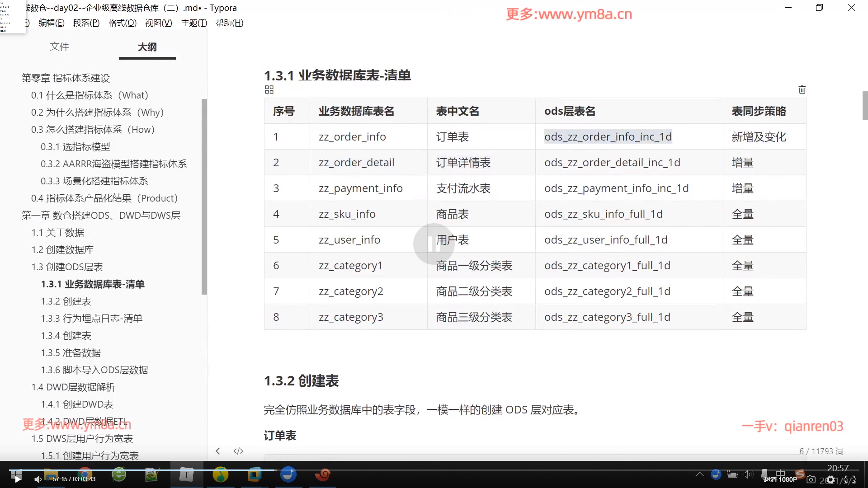This screenshot has height=488, width=868.
Task: Delete table using trash icon
Action: coord(802,89)
